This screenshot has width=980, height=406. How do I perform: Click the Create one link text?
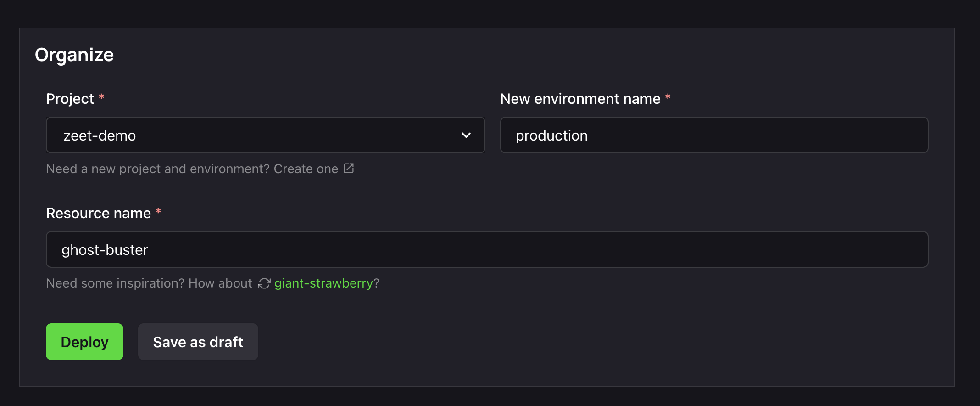306,169
